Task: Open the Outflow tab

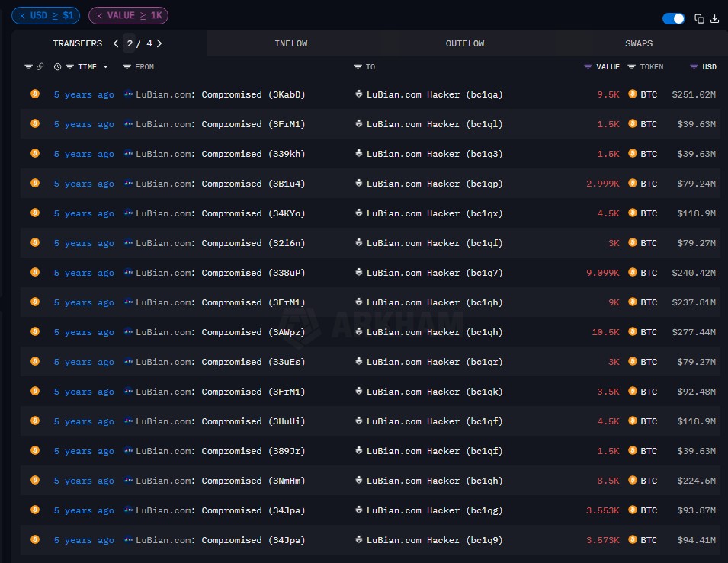Action: 464,43
